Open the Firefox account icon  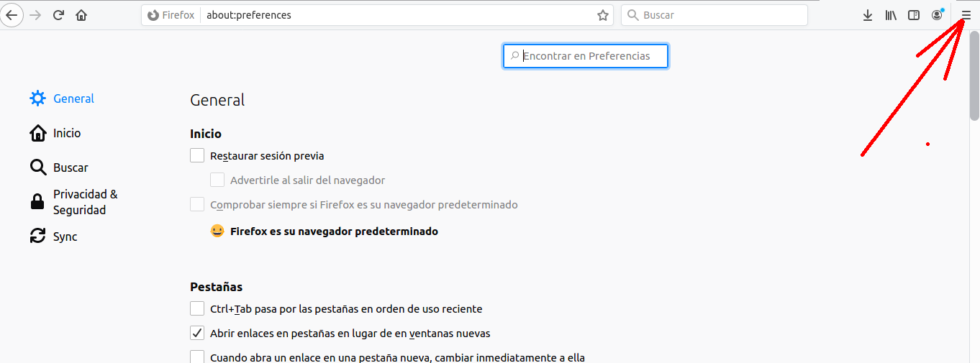[x=937, y=15]
